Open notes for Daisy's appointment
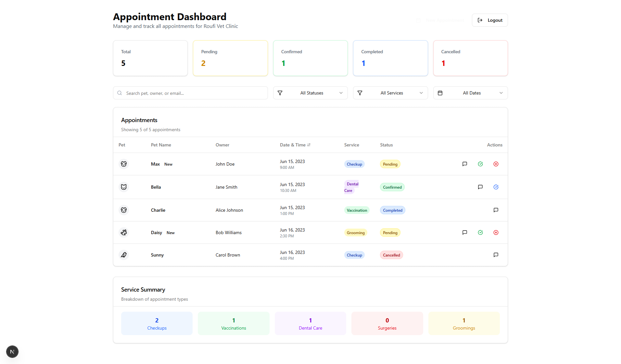The width and height of the screenshot is (621, 364). point(465,232)
